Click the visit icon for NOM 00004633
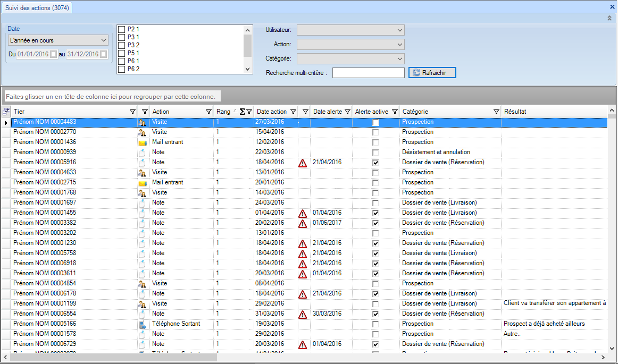Image resolution: width=618 pixels, height=364 pixels. (x=142, y=173)
